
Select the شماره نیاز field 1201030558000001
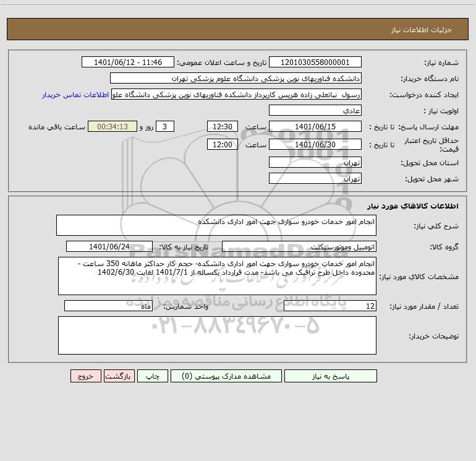coord(315,62)
